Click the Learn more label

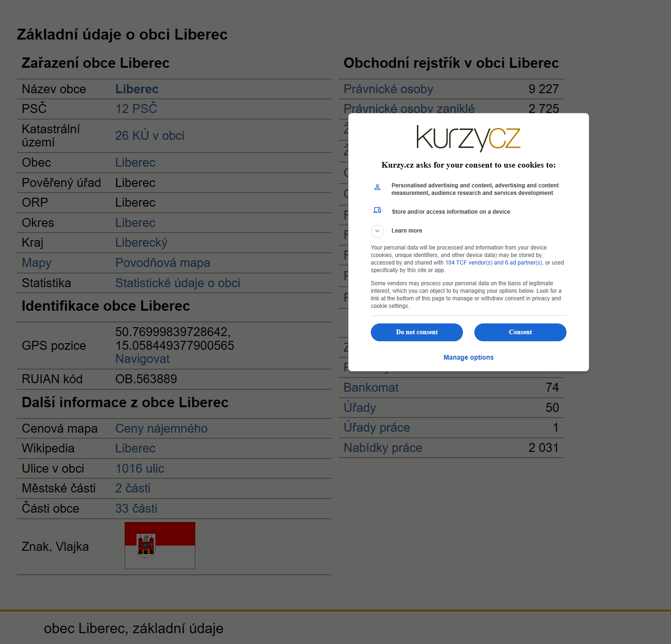(x=407, y=231)
